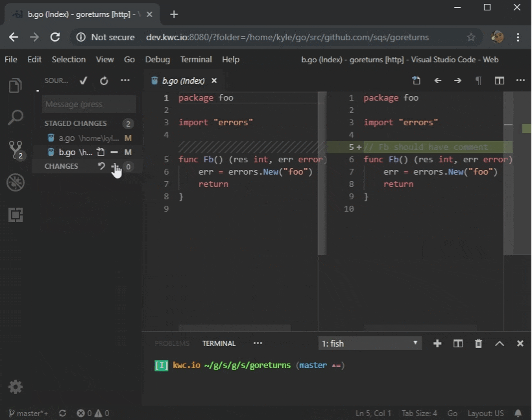The width and height of the screenshot is (532, 420).
Task: Open the Search view in activity bar
Action: click(16, 117)
